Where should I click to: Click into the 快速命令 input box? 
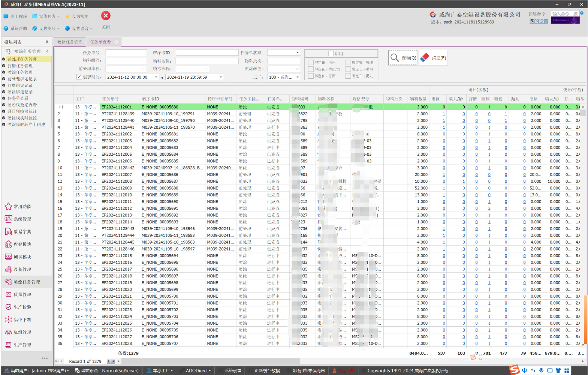pos(565,14)
